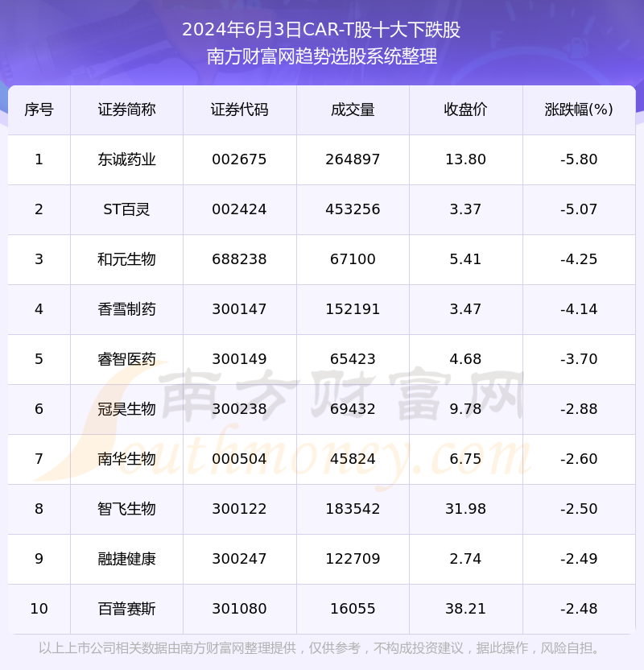The width and height of the screenshot is (644, 670).
Task: Select the '涨跌幅(%)' column header
Action: click(x=579, y=110)
